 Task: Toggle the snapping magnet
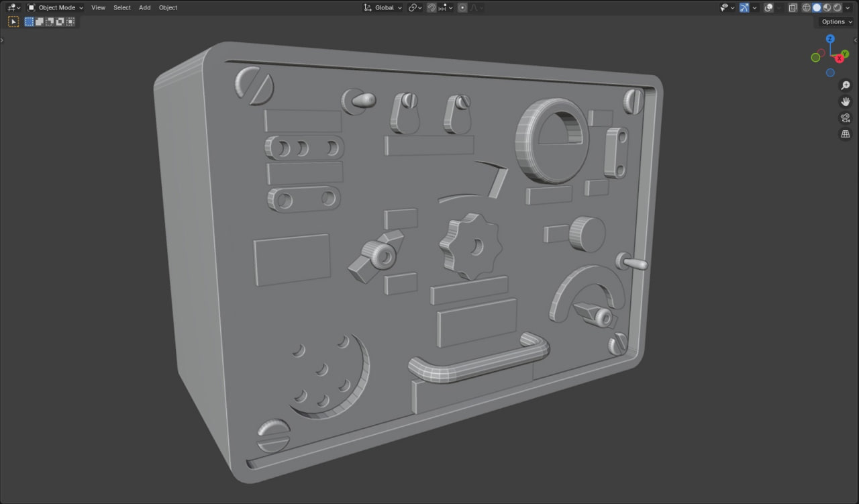[x=432, y=7]
